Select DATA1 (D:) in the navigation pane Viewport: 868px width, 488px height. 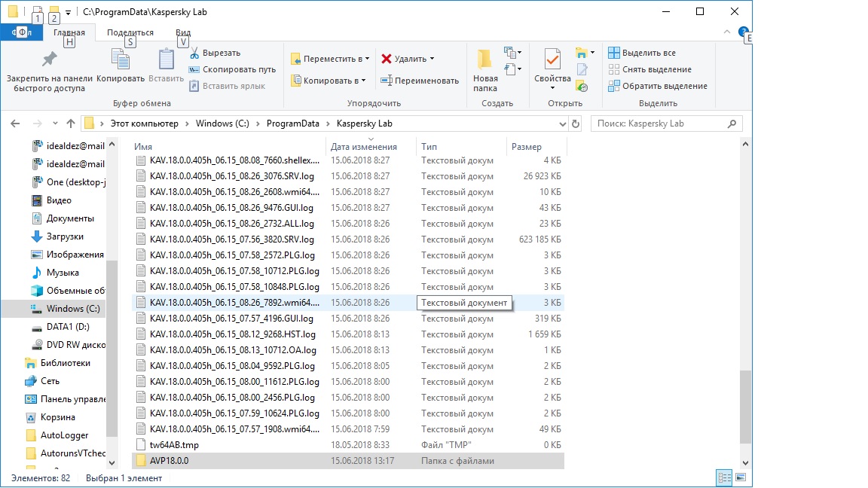68,327
